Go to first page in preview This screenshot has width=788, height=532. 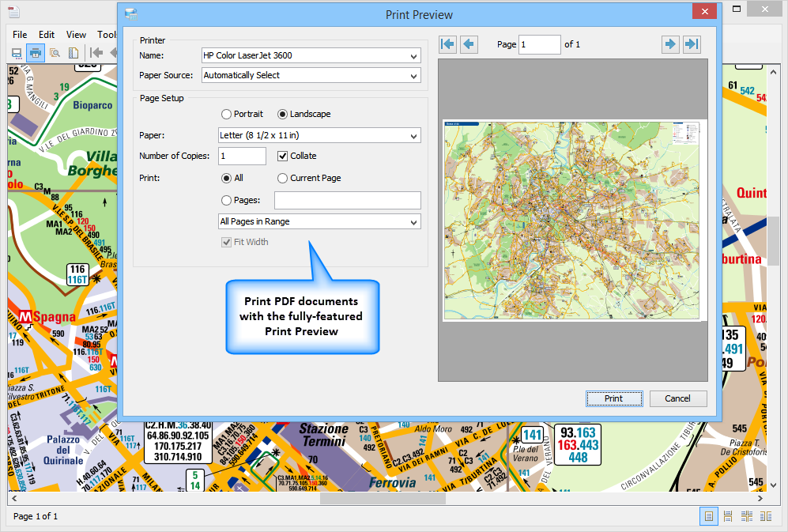click(448, 44)
